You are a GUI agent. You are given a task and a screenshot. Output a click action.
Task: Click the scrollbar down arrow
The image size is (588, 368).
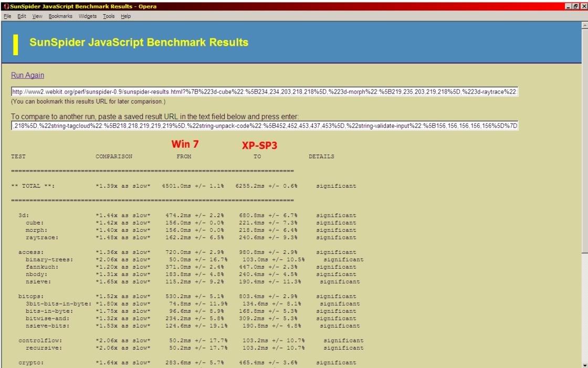[584, 364]
